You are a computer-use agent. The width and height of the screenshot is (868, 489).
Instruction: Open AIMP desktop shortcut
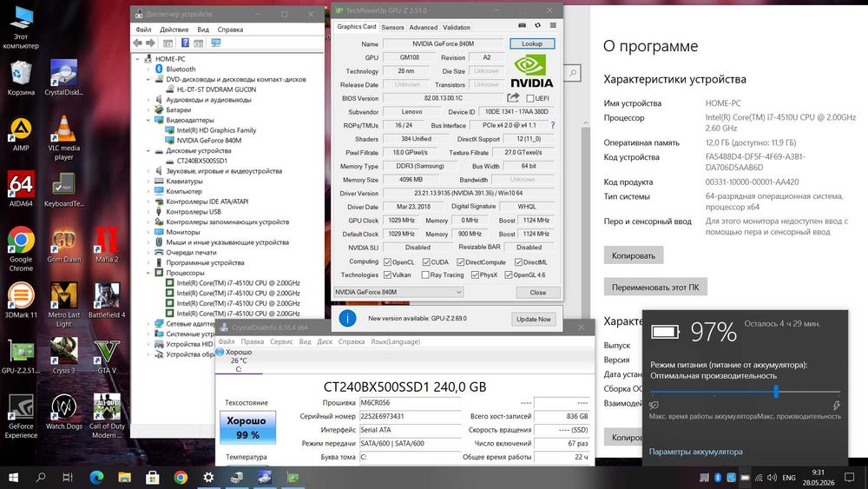click(x=21, y=134)
